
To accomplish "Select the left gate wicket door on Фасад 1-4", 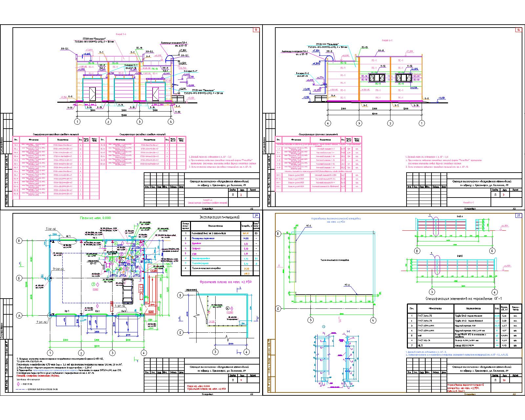I will click(92, 94).
